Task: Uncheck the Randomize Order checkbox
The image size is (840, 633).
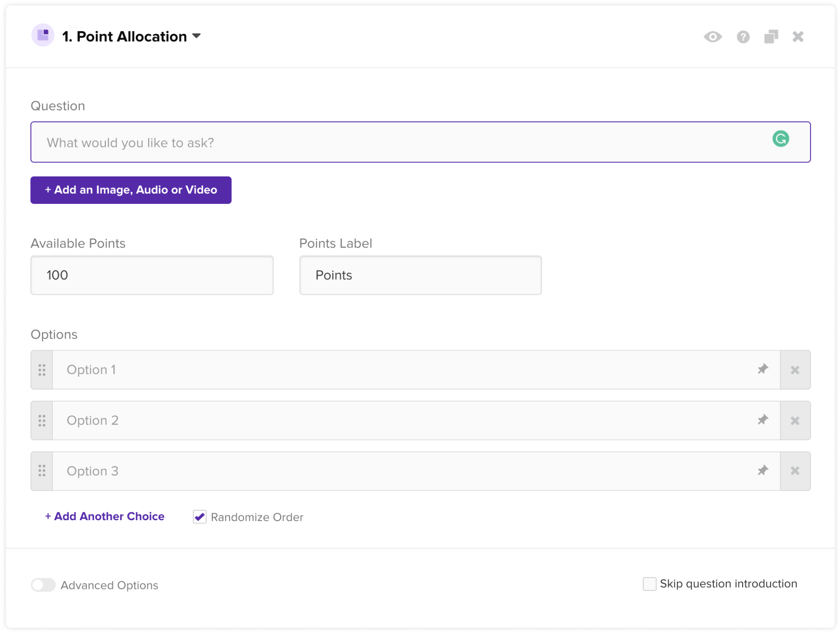Action: tap(199, 516)
